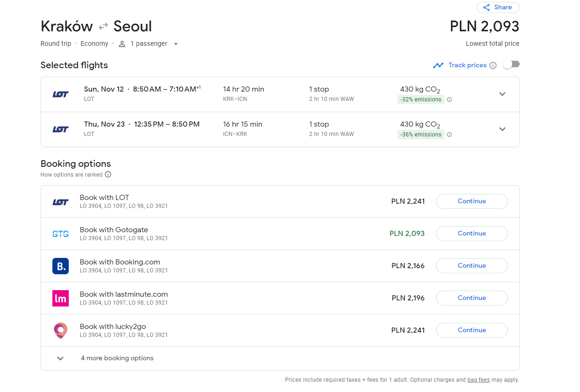
Task: Open the How options are ranked info icon
Action: [108, 175]
